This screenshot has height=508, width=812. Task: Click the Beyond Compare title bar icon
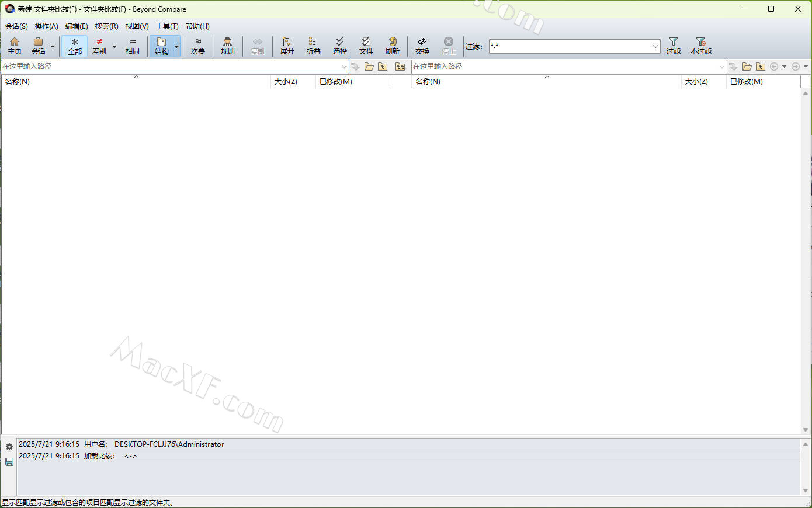tap(10, 9)
